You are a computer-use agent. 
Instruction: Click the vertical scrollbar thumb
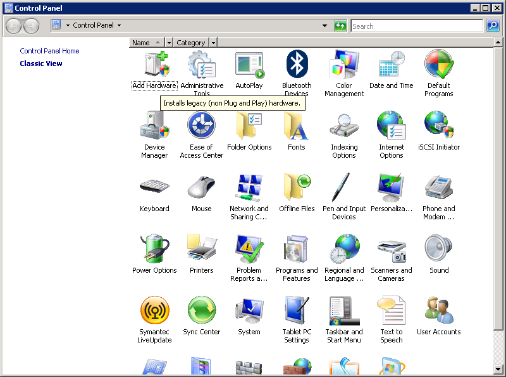pos(498,189)
